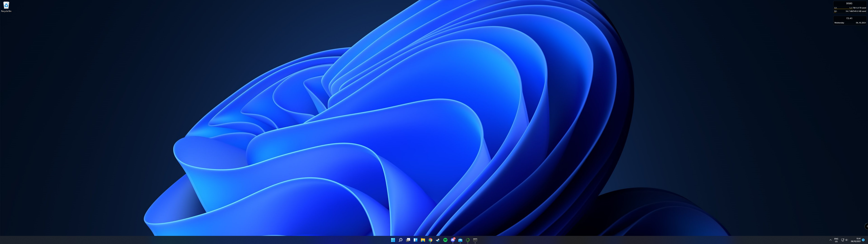Open the Mail app
Image resolution: width=868 pixels, height=244 pixels.
460,240
